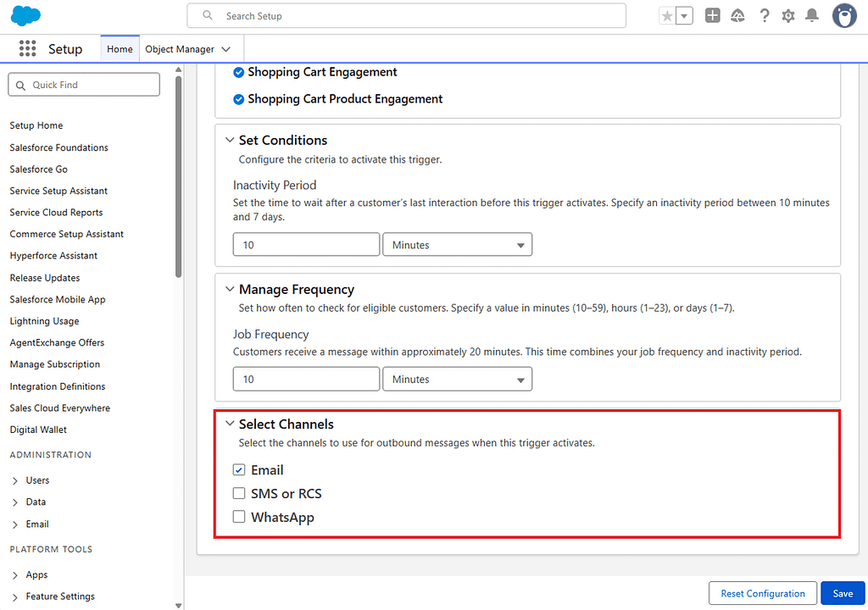Switch to the Home tab
Image resolution: width=868 pixels, height=610 pixels.
click(x=120, y=49)
